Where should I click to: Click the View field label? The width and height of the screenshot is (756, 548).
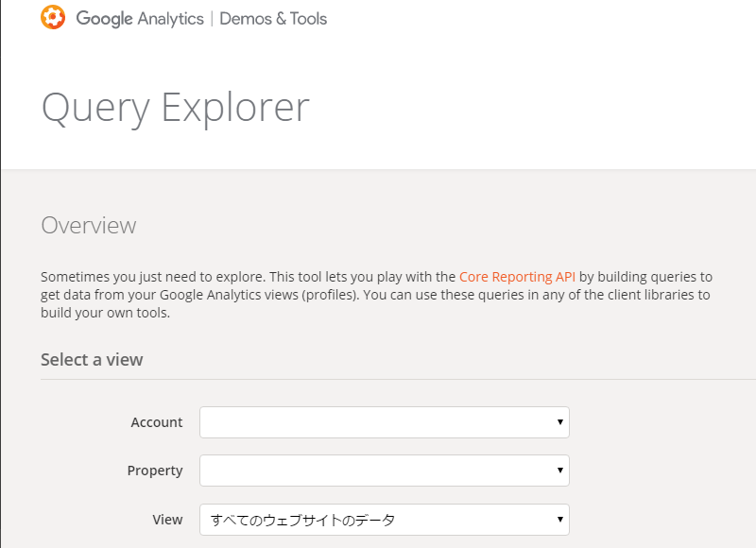(167, 520)
